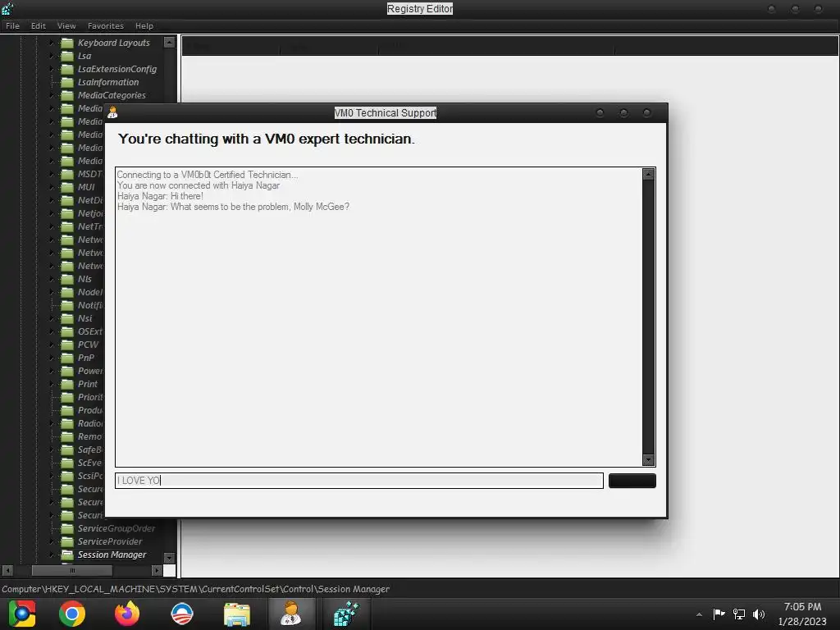Open the Start menu from the taskbar
The height and width of the screenshot is (630, 840).
click(22, 614)
